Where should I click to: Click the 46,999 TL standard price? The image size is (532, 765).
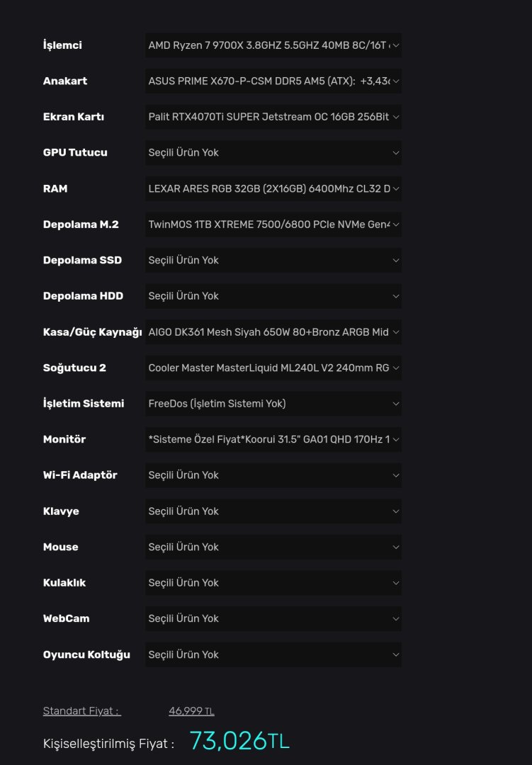[191, 711]
